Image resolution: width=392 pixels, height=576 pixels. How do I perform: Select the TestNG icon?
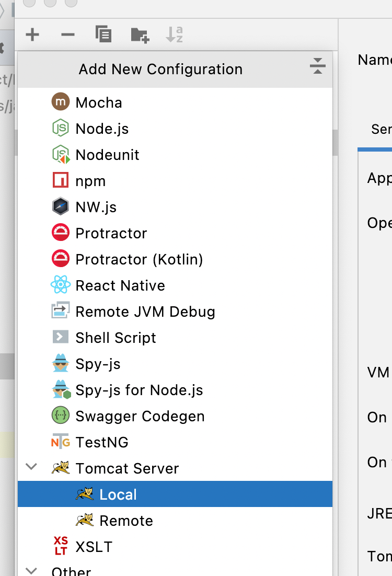(x=61, y=442)
